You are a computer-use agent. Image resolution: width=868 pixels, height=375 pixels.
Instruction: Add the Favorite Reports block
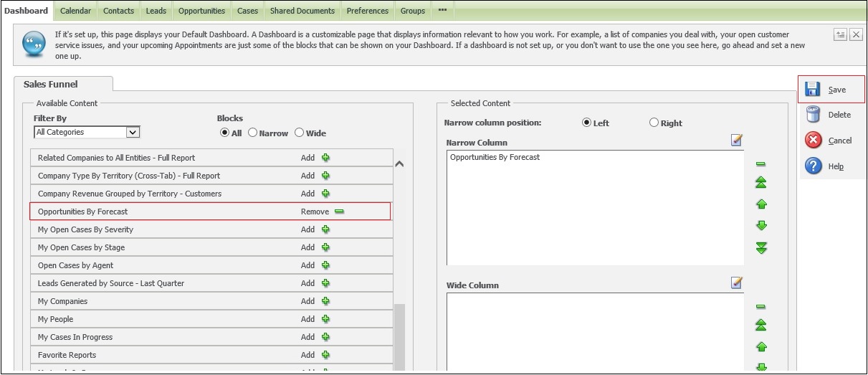point(325,355)
